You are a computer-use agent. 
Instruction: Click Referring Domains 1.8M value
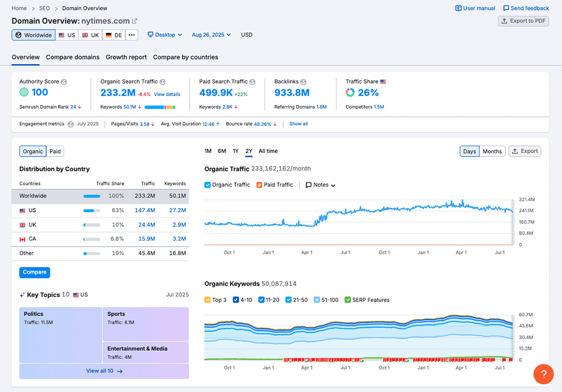pyautogui.click(x=322, y=107)
